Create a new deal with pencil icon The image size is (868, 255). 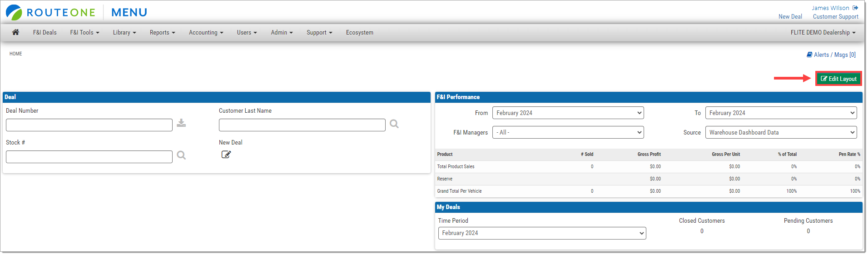coord(226,155)
